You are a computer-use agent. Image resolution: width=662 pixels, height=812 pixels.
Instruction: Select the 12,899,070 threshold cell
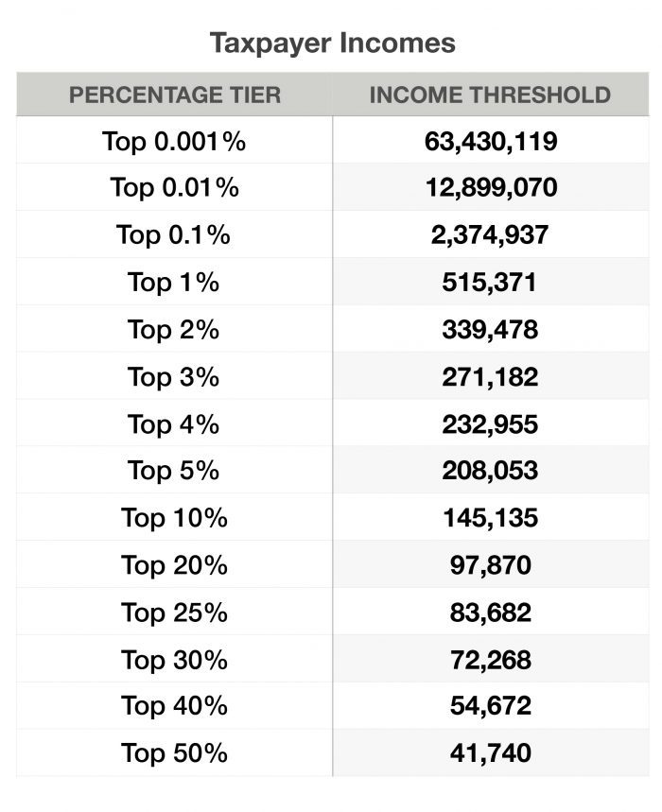tap(489, 188)
